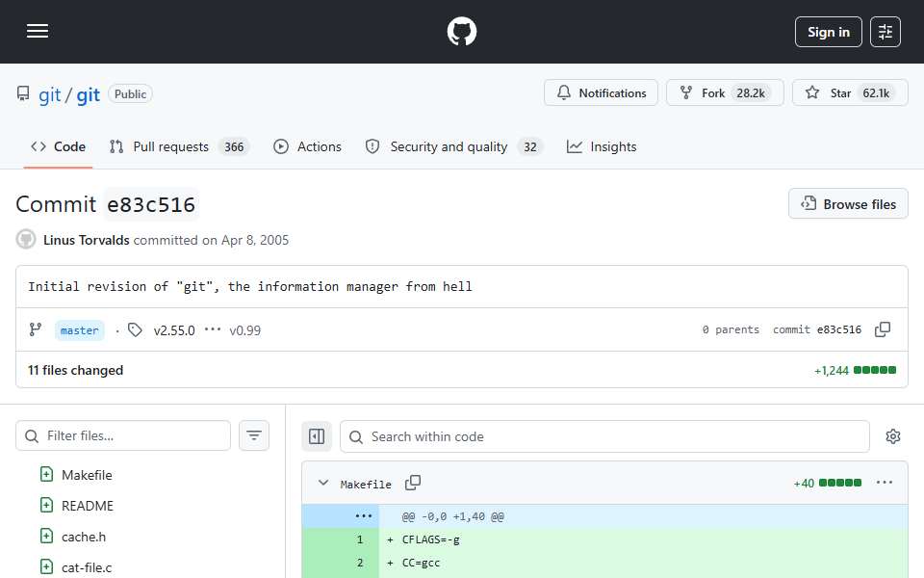
Task: Click the Sign in button
Action: pyautogui.click(x=828, y=32)
